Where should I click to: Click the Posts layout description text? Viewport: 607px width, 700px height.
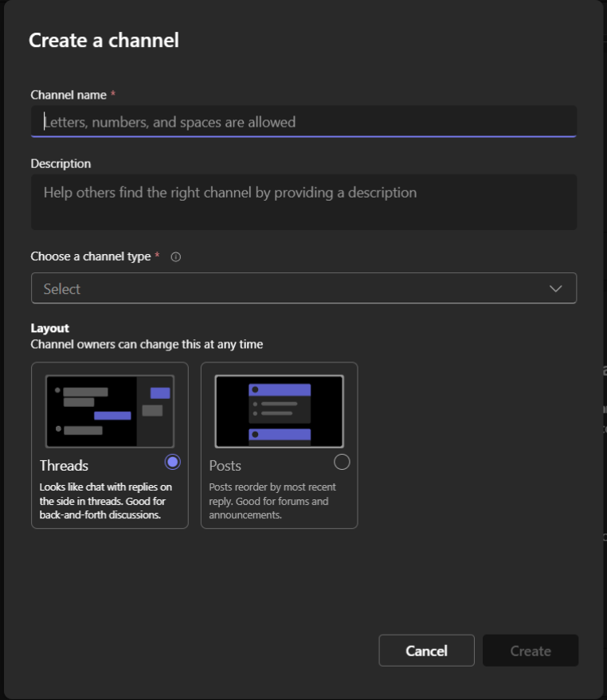(272, 501)
